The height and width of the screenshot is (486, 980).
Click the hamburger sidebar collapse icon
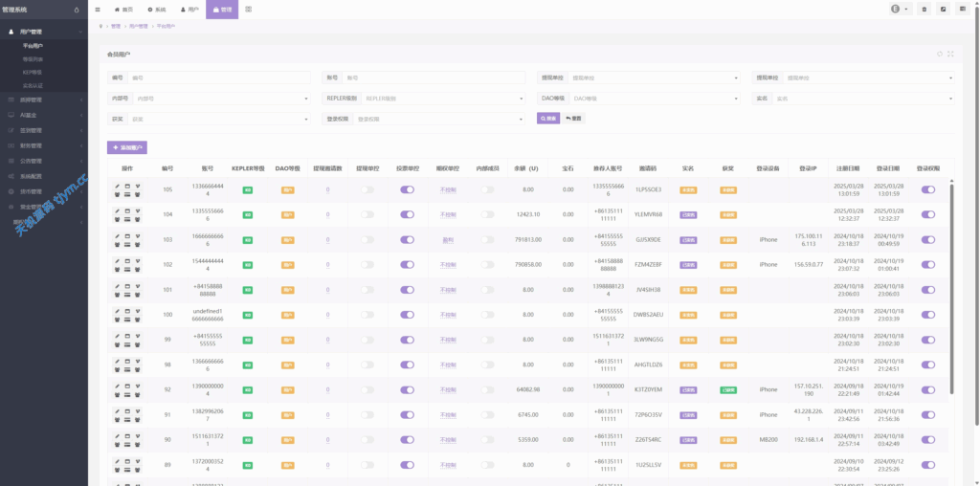coord(98,9)
